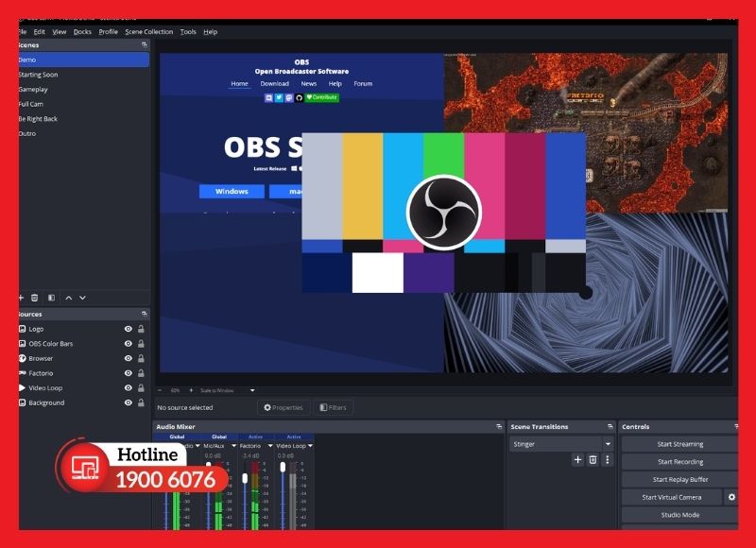
Task: Click Start Streaming
Action: [679, 444]
